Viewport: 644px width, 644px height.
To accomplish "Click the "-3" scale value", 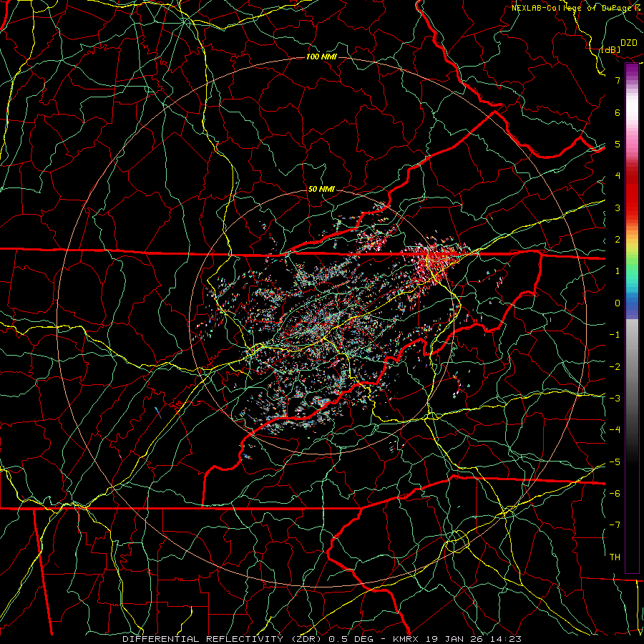I will [615, 398].
